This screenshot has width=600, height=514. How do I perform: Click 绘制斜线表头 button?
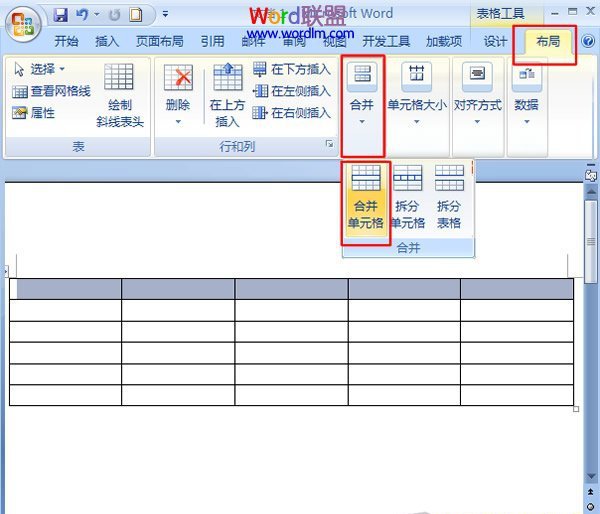[120, 95]
